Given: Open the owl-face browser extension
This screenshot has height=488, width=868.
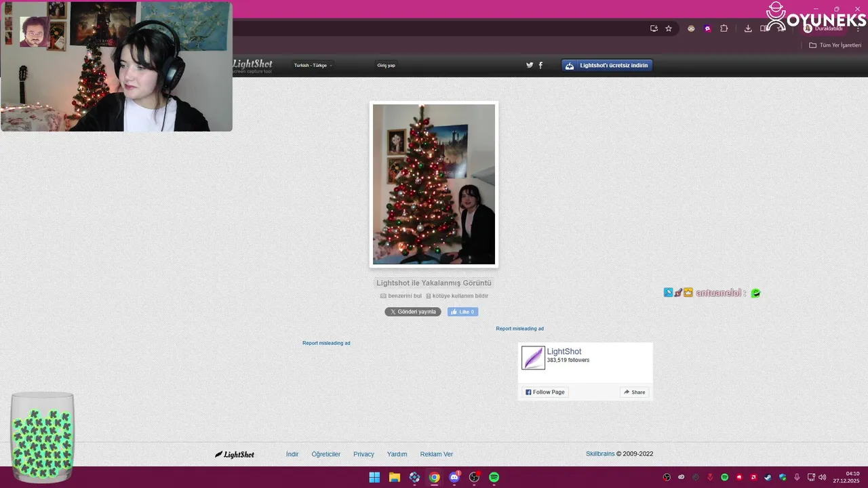Looking at the screenshot, I should tap(691, 28).
